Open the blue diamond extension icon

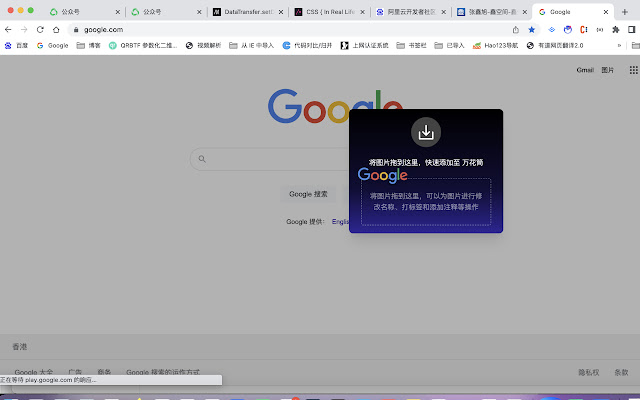(551, 30)
